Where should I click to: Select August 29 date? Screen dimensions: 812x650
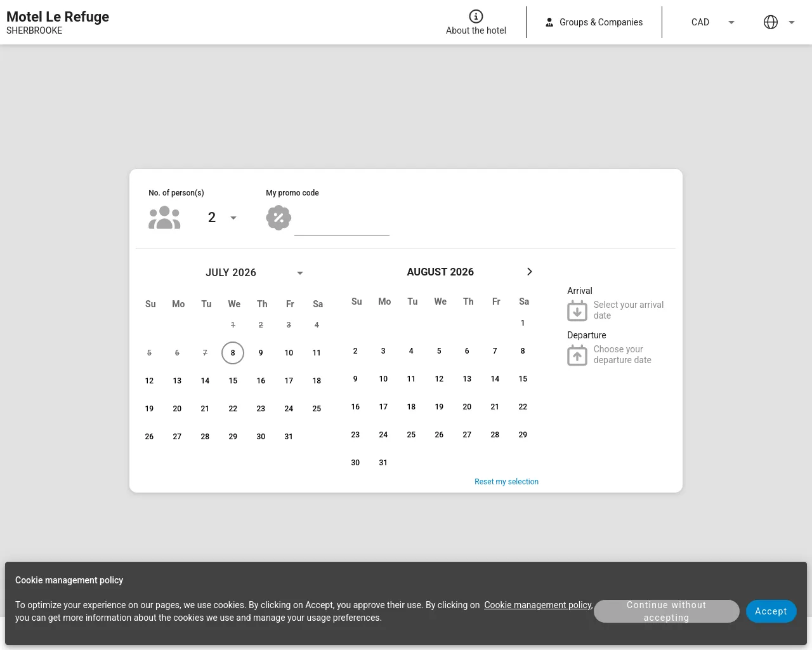click(x=523, y=435)
